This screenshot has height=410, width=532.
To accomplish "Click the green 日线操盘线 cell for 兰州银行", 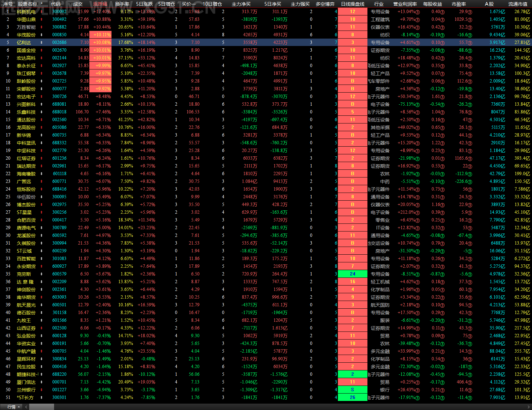I will coord(353,390).
